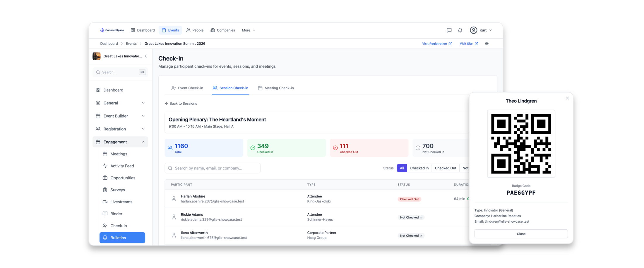Viewport: 644px width, 268px height.
Task: Click the badge code PAE6GYPF
Action: point(521,193)
